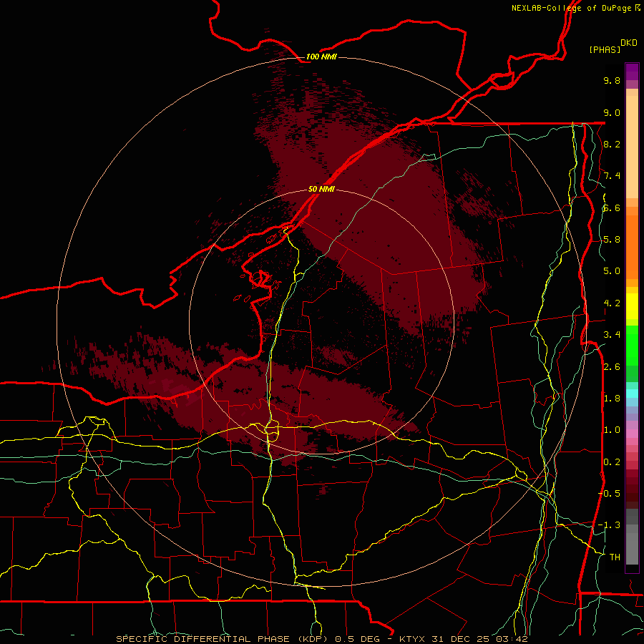The image size is (644, 644).
Task: Pick the bright green band in the color bar
Action: 632,345
